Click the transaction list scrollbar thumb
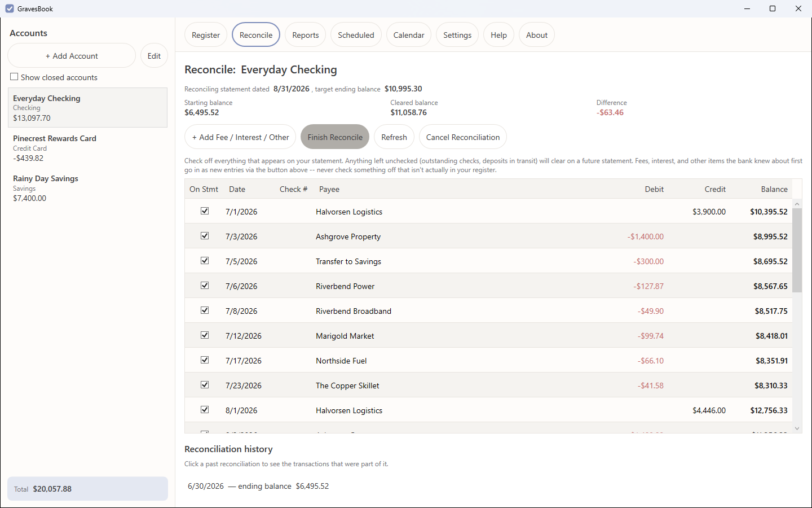 [x=797, y=250]
